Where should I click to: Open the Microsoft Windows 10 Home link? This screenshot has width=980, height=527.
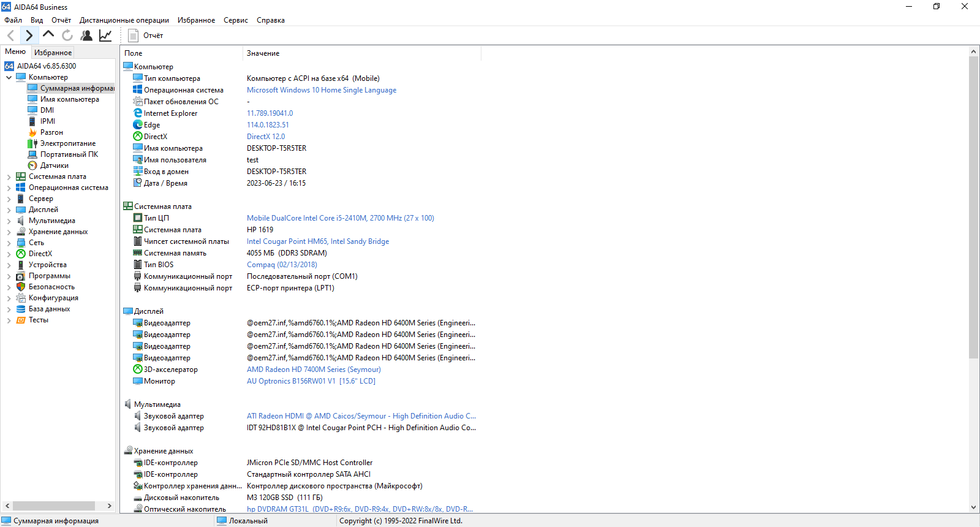tap(322, 90)
